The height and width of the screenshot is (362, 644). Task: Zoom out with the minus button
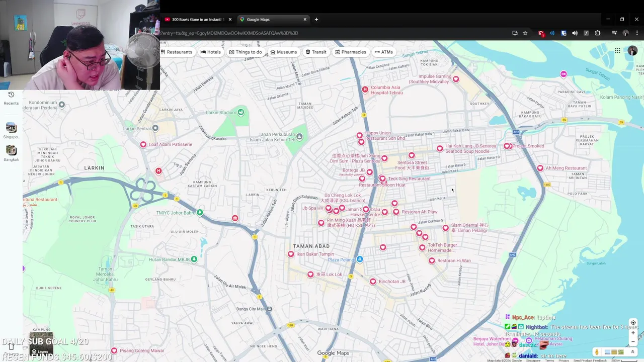coord(633,342)
